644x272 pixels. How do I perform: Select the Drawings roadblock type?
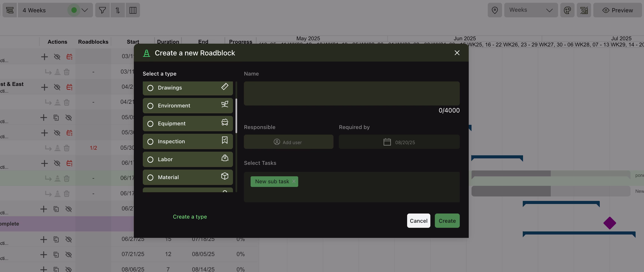click(188, 88)
